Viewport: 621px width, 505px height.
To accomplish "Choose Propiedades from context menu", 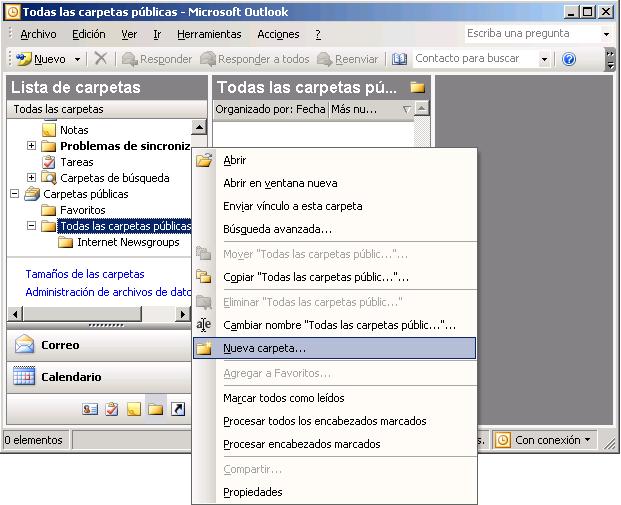I will pyautogui.click(x=335, y=492).
